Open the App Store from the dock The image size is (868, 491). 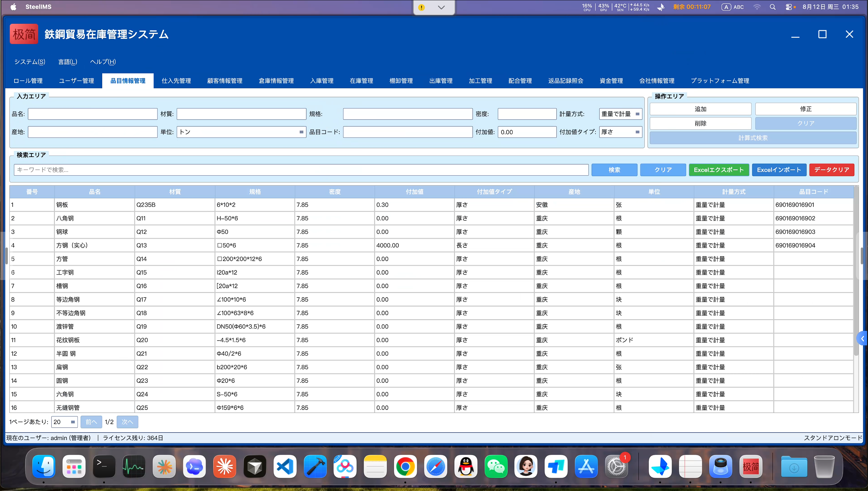(x=586, y=467)
